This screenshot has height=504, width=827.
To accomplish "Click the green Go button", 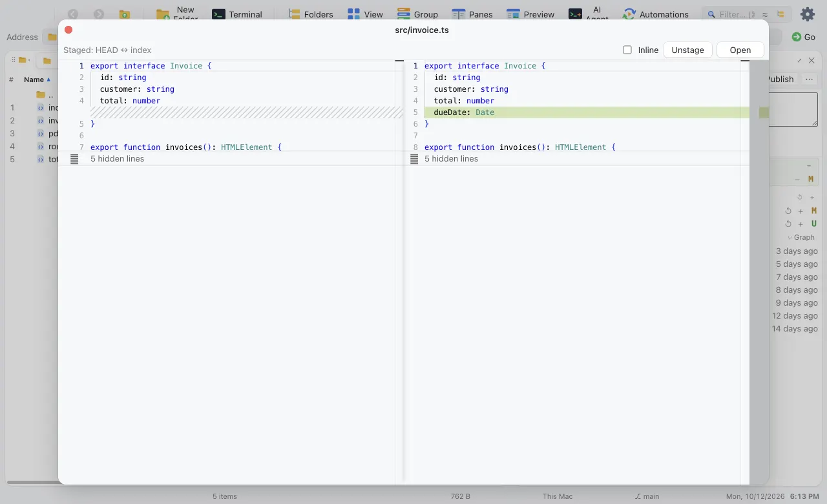I will pos(803,37).
